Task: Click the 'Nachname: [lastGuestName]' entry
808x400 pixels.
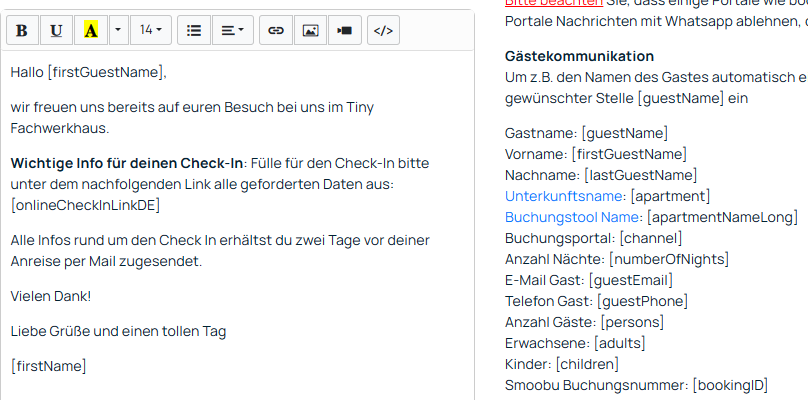Action: coord(601,175)
